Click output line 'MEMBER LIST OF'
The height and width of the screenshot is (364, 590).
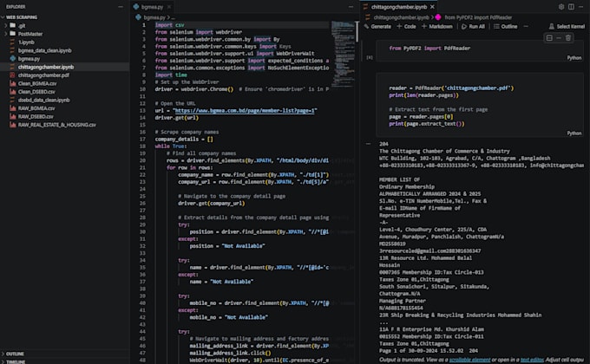pos(399,179)
